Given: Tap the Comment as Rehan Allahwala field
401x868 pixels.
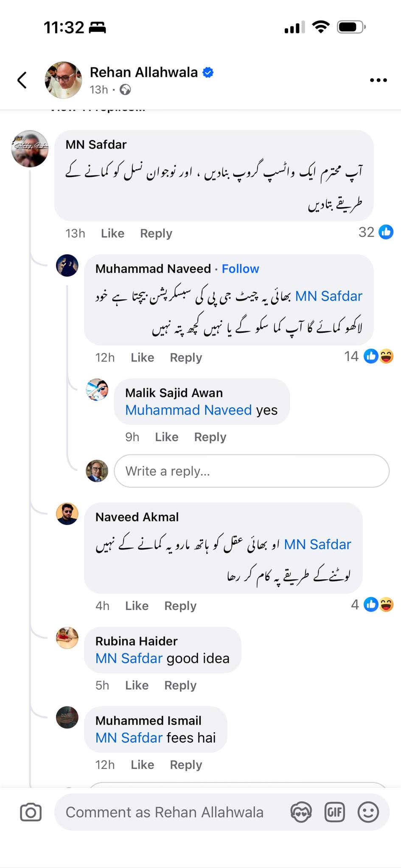Looking at the screenshot, I should (165, 812).
